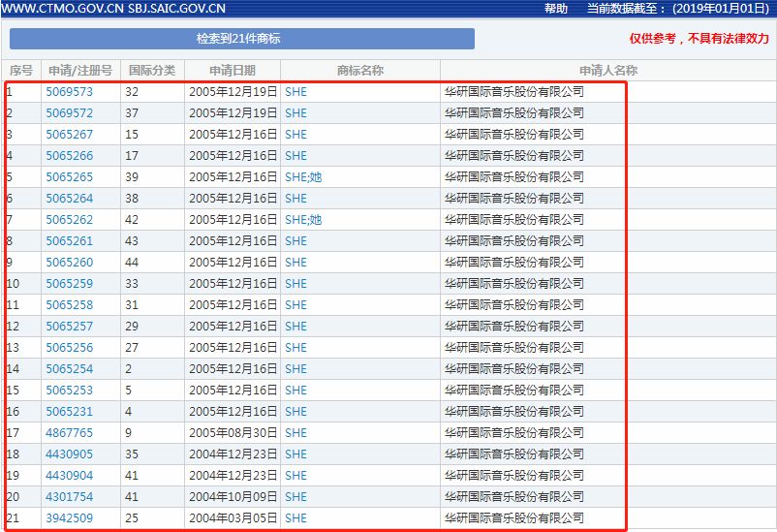The height and width of the screenshot is (532, 777).
Task: Open the 帮助 help link
Action: 556,9
